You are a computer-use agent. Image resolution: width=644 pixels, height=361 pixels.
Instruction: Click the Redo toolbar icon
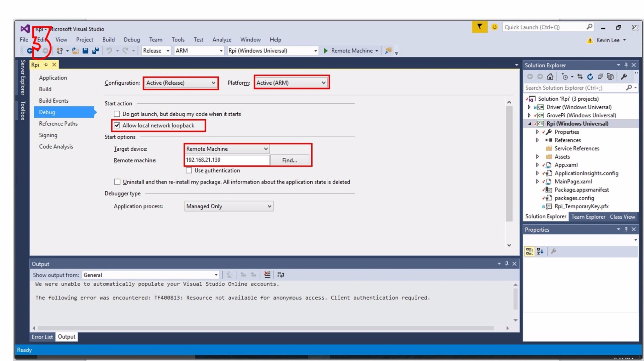point(125,51)
